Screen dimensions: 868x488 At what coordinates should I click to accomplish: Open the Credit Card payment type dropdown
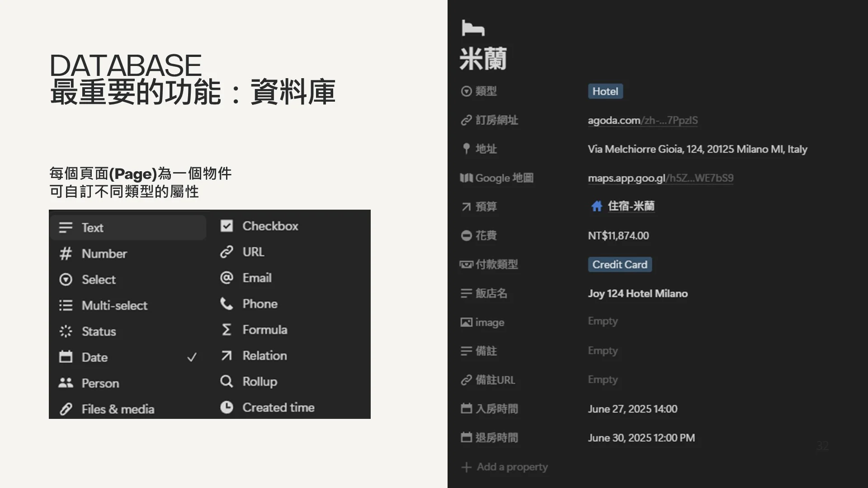[x=619, y=264]
